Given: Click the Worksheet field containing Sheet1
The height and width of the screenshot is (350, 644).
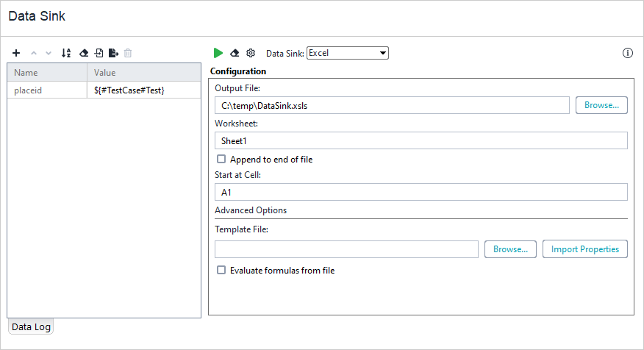Looking at the screenshot, I should 421,141.
